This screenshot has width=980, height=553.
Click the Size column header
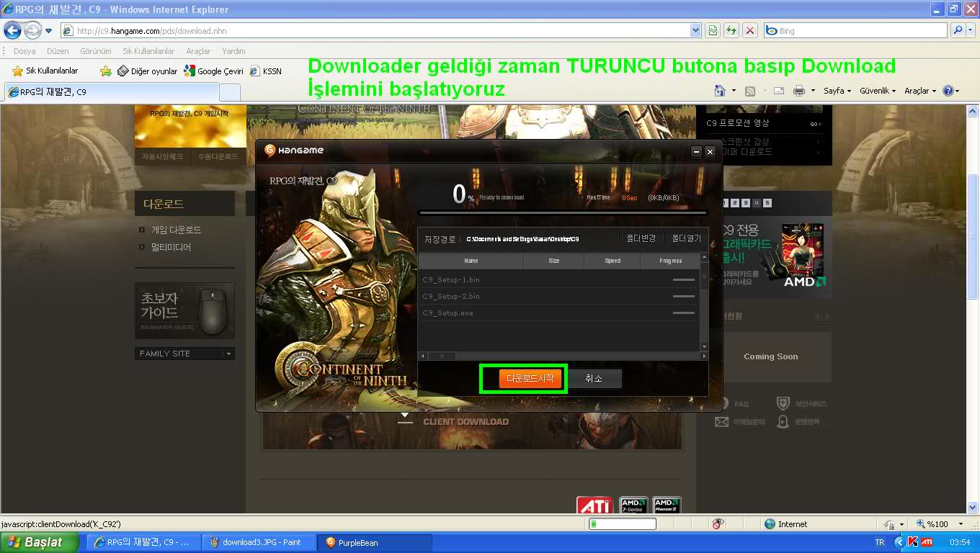pos(553,261)
